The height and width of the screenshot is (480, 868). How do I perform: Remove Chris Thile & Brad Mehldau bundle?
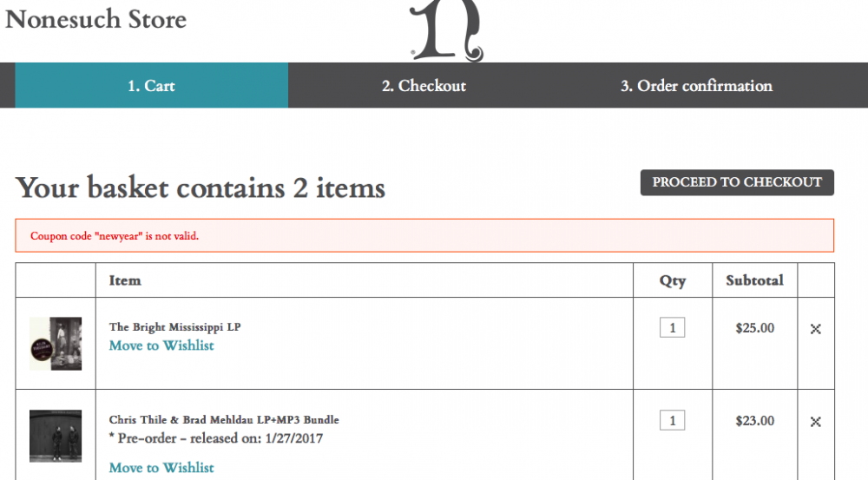816,422
